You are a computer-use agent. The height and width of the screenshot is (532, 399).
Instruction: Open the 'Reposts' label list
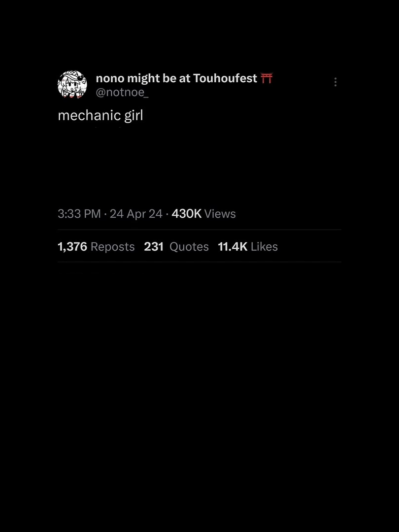coord(113,247)
